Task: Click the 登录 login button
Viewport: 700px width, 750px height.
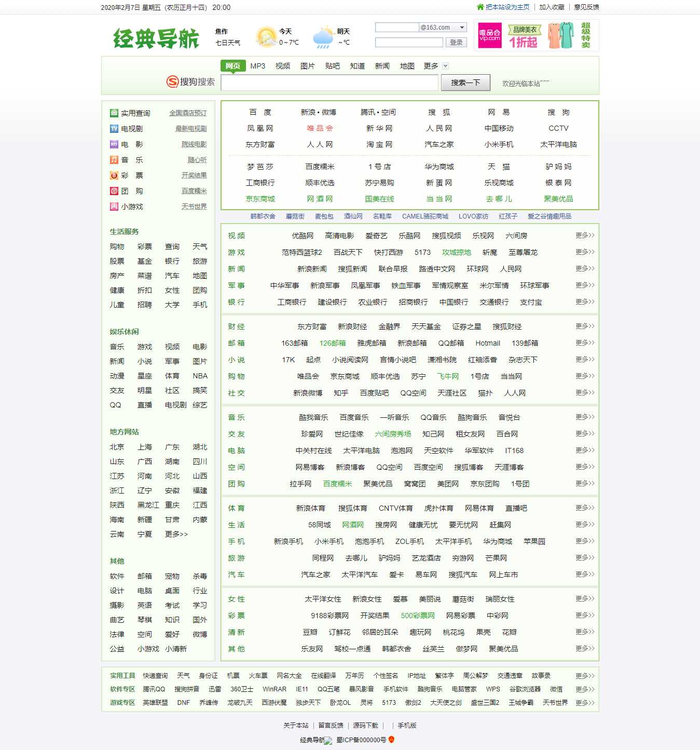Action: pos(457,42)
